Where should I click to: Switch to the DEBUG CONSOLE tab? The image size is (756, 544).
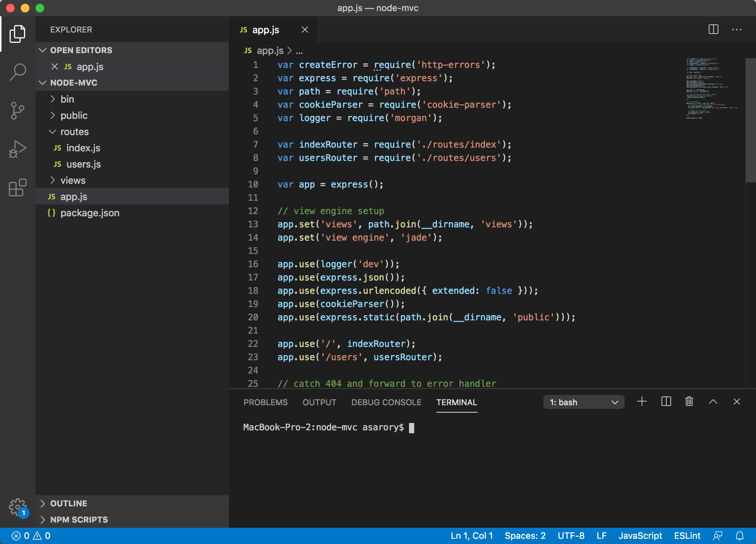[386, 402]
